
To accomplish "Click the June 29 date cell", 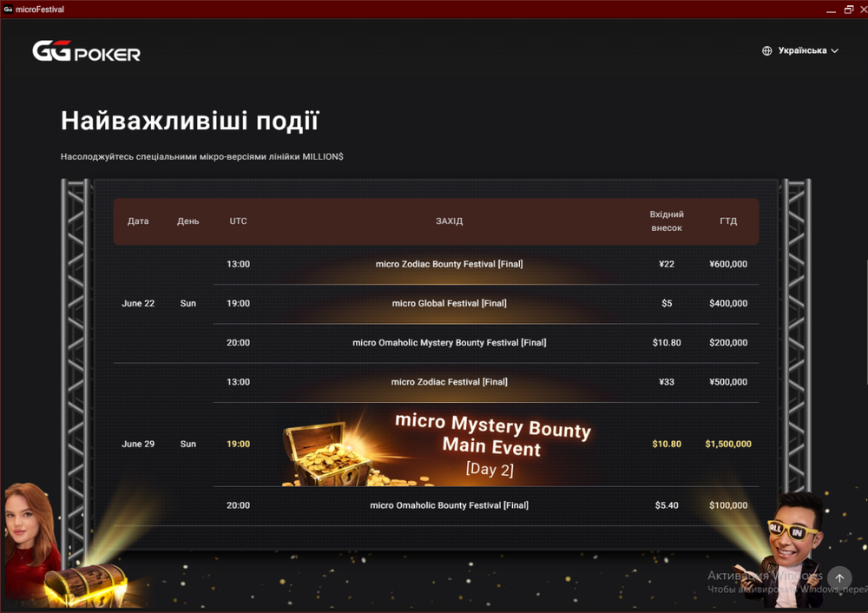I will [x=138, y=444].
